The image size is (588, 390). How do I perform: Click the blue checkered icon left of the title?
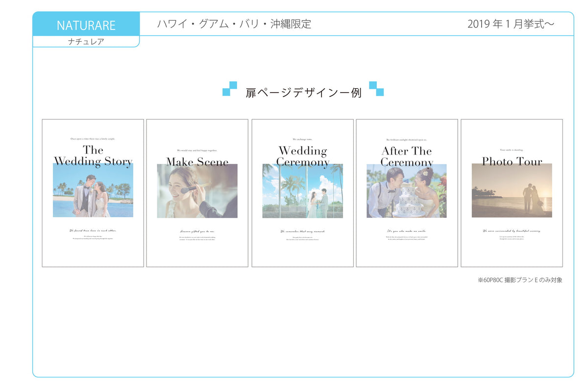coord(229,89)
